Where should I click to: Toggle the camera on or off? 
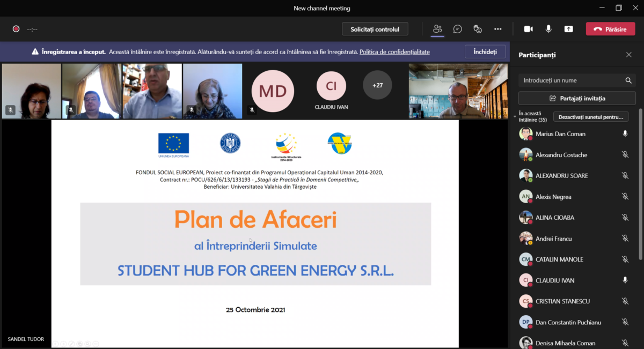(528, 29)
